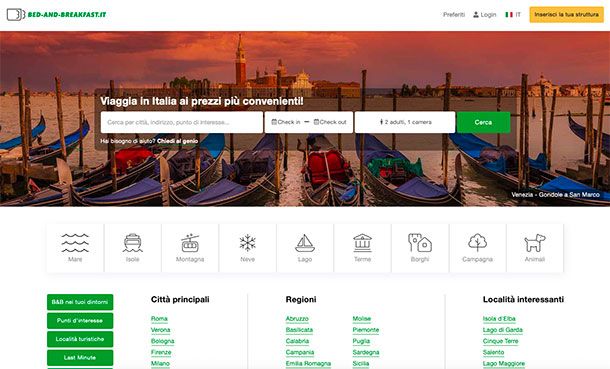Click B&B nei tuoi dintorni button
Image resolution: width=610 pixels, height=369 pixels.
[x=80, y=302]
